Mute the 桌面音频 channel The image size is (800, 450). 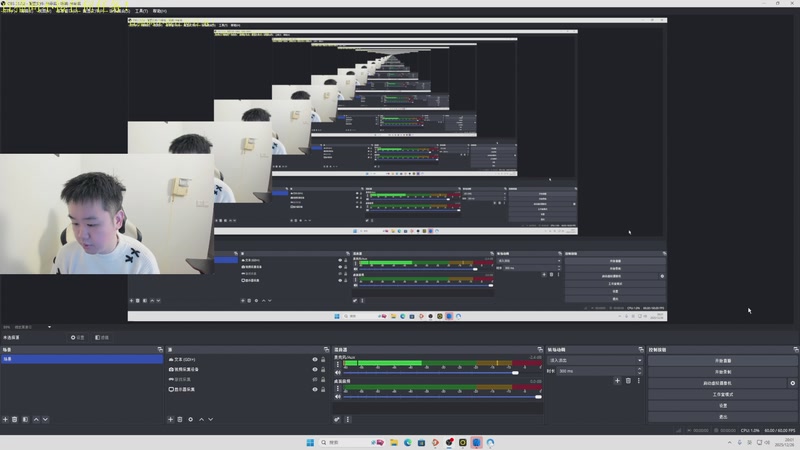(x=337, y=397)
